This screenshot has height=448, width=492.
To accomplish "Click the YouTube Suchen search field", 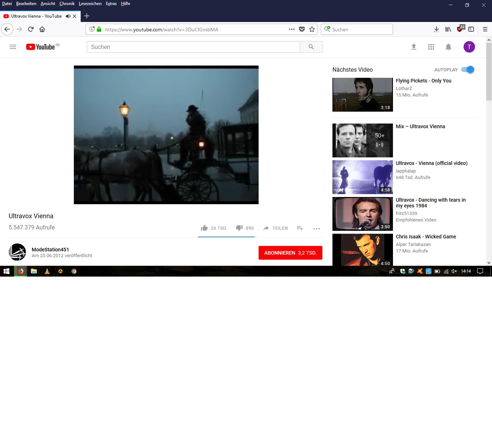I will (x=193, y=47).
